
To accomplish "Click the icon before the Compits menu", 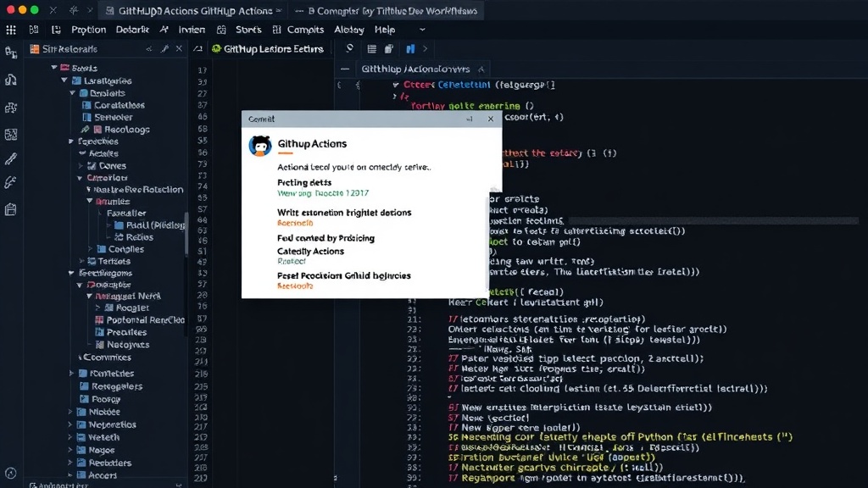I will tap(277, 30).
